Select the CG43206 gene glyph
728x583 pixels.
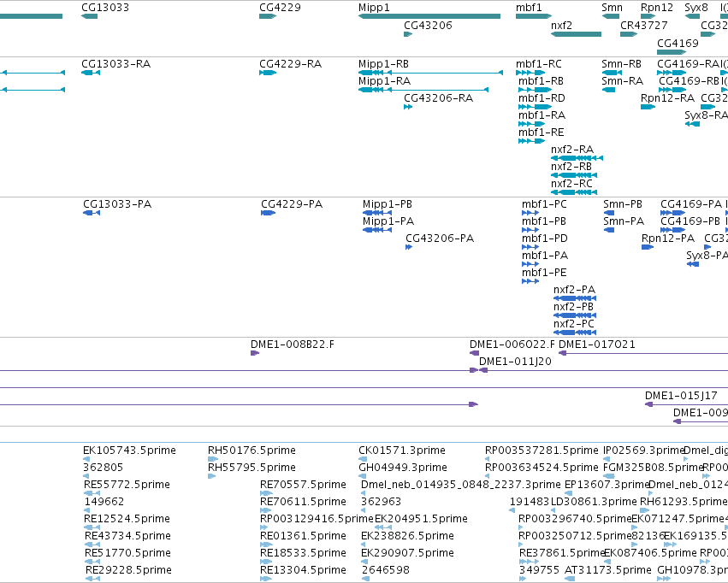408,34
